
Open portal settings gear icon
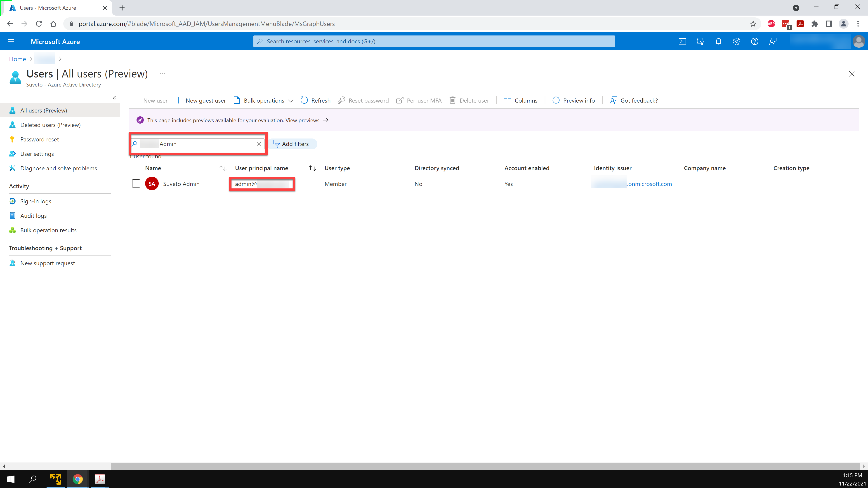click(737, 41)
